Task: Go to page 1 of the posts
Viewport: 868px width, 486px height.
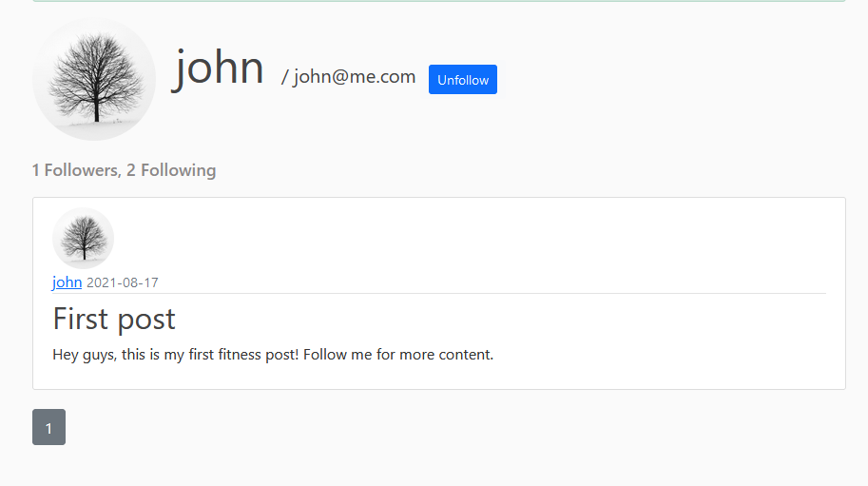Action: tap(48, 427)
